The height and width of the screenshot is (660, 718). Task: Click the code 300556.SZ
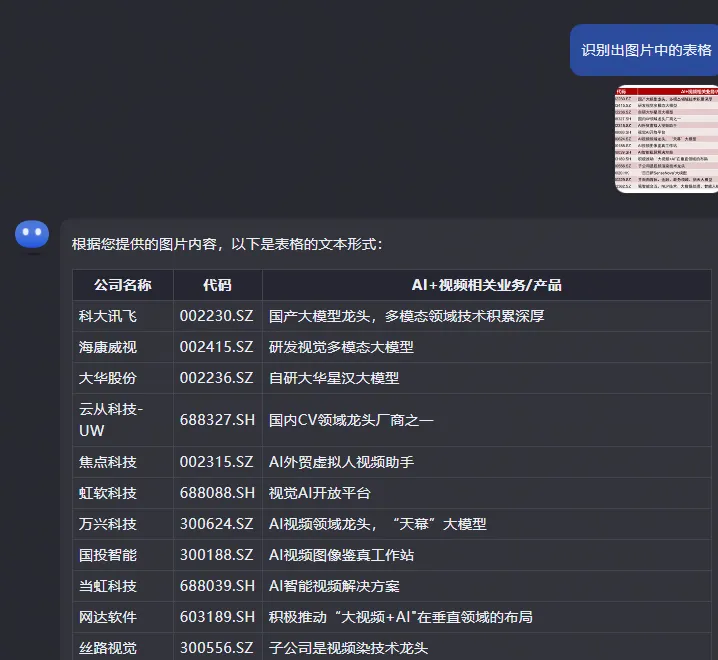click(x=217, y=648)
